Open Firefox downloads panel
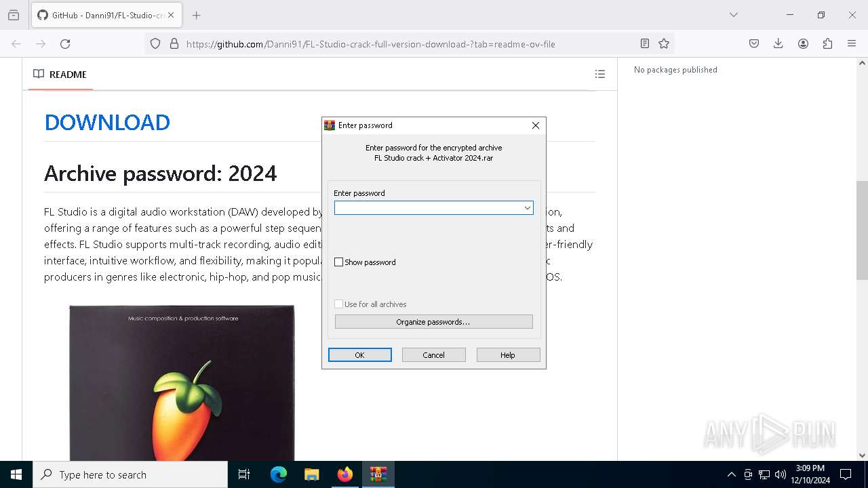Screen dimensions: 868x488 click(778, 44)
